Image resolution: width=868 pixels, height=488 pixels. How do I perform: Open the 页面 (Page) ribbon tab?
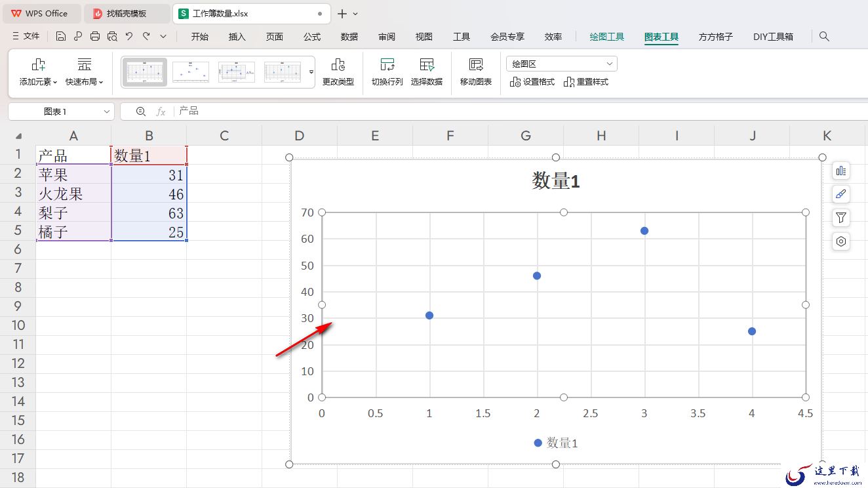pos(274,37)
